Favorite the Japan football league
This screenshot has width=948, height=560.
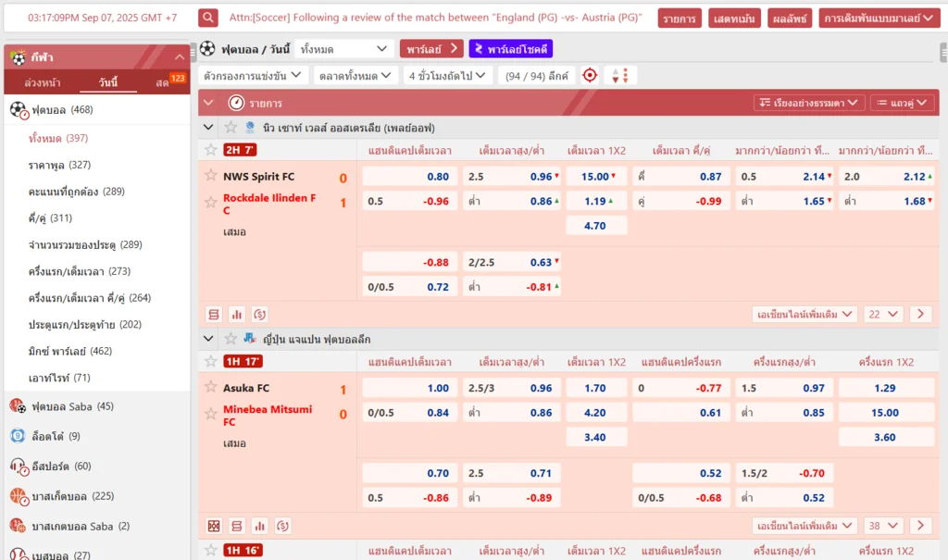[x=231, y=339]
